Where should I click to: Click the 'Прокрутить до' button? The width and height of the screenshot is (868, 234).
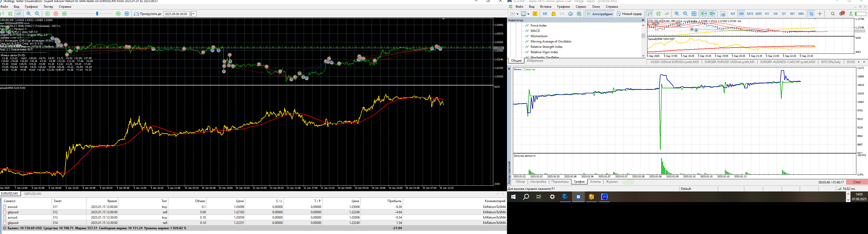148,14
